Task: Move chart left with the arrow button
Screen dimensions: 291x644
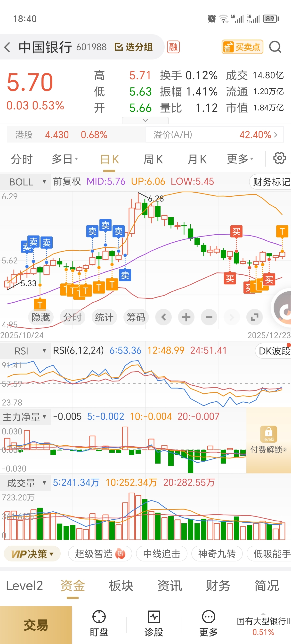Action: tap(163, 317)
